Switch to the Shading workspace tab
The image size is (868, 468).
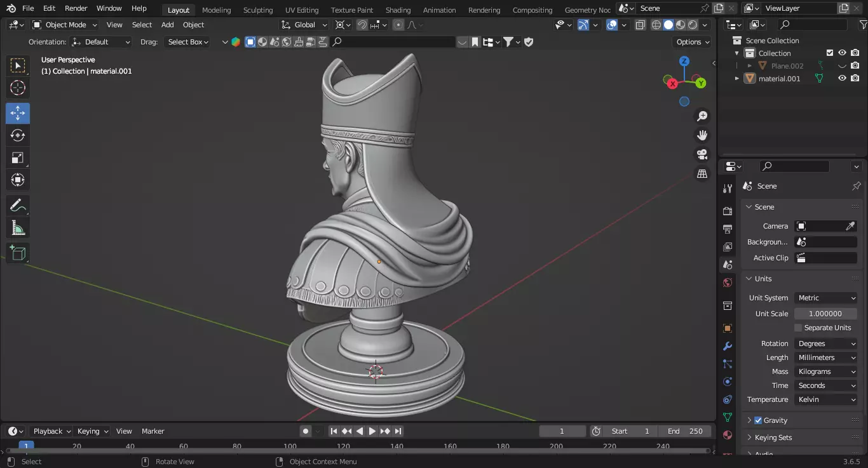[x=398, y=10]
